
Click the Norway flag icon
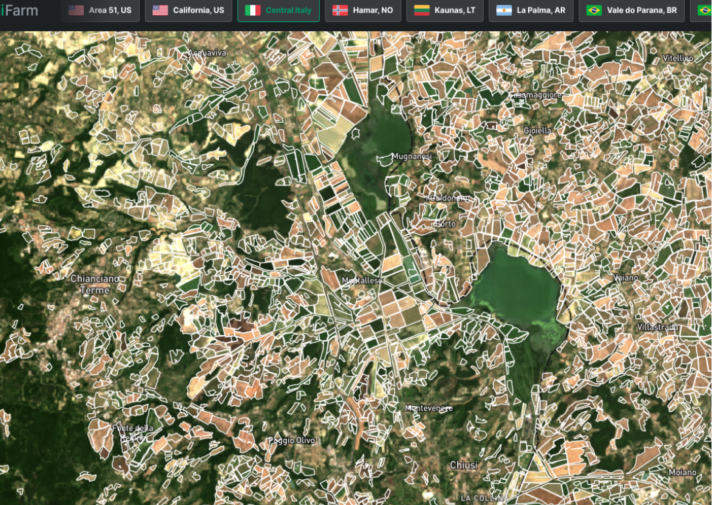(339, 10)
